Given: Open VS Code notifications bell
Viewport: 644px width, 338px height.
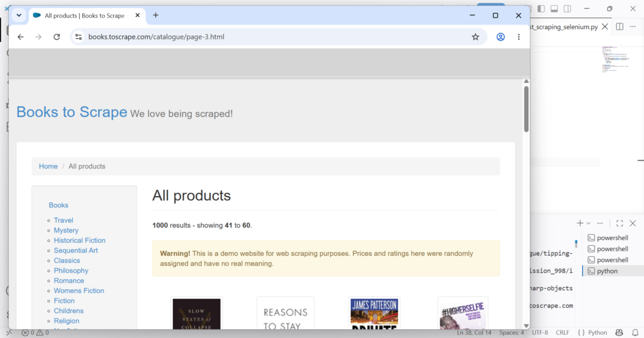Looking at the screenshot, I should coord(635,333).
